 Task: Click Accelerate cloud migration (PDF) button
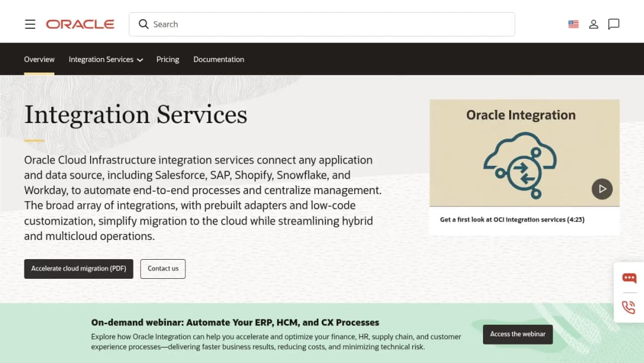[x=79, y=269]
